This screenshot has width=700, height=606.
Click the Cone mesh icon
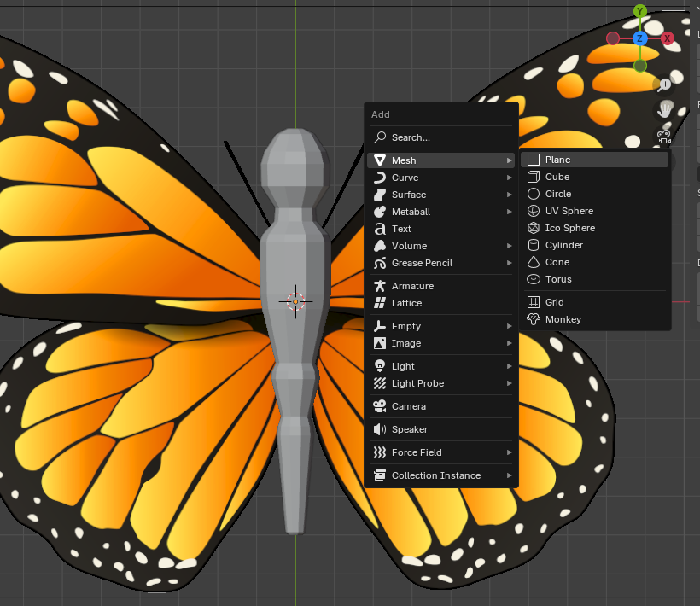click(534, 262)
